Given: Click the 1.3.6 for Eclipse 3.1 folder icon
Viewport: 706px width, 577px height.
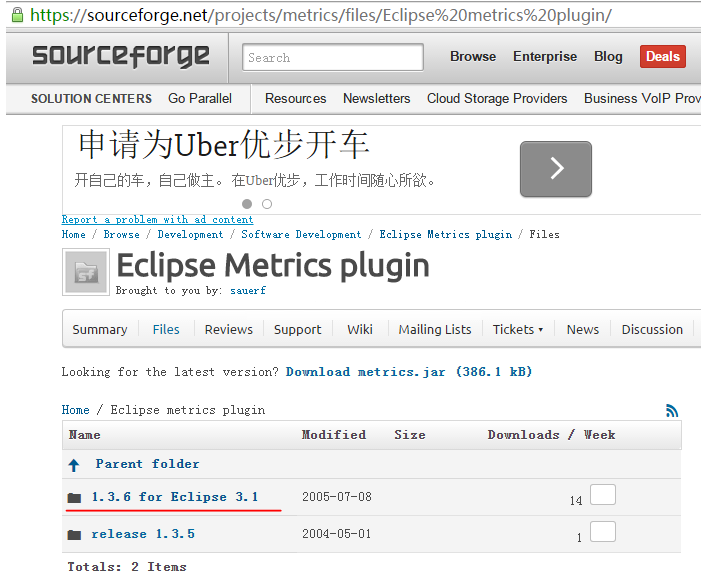Looking at the screenshot, I should point(74,498).
